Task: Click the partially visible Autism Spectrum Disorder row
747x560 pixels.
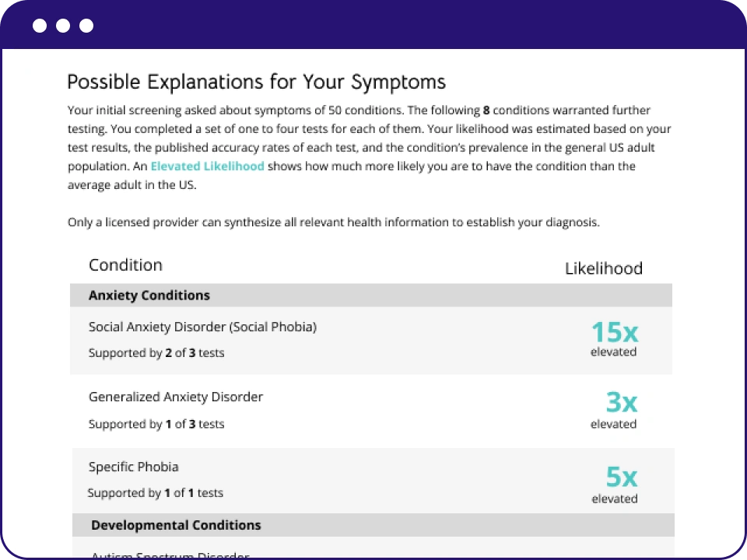Action: pyautogui.click(x=170, y=555)
